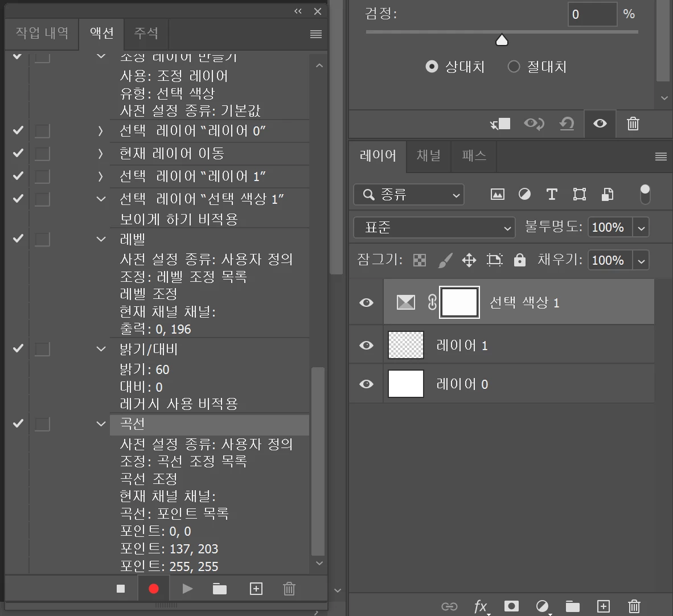The height and width of the screenshot is (616, 673).
Task: Stop recording the action
Action: [x=121, y=589]
